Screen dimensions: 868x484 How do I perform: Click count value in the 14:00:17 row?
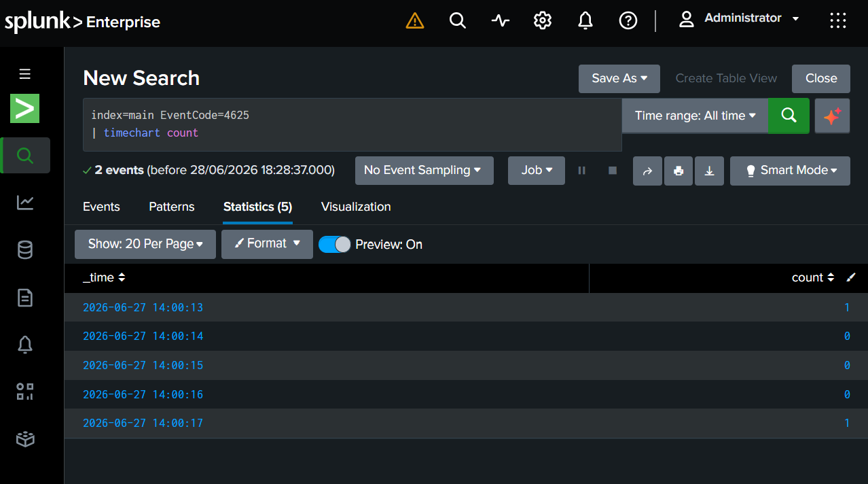point(847,423)
